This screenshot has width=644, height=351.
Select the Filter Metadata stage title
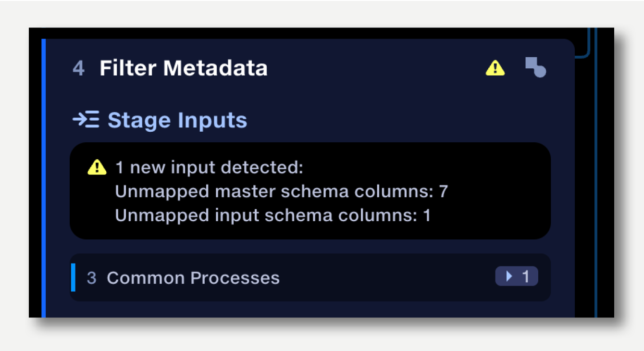[x=184, y=68]
